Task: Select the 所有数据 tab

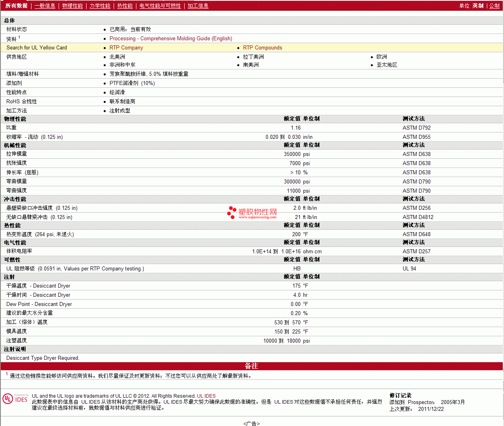Action: (x=16, y=6)
